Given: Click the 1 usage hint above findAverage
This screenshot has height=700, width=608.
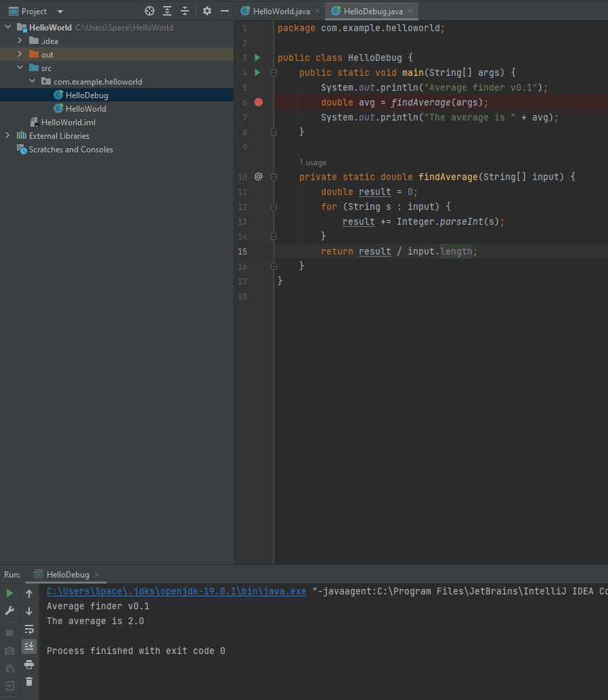Looking at the screenshot, I should pyautogui.click(x=312, y=162).
